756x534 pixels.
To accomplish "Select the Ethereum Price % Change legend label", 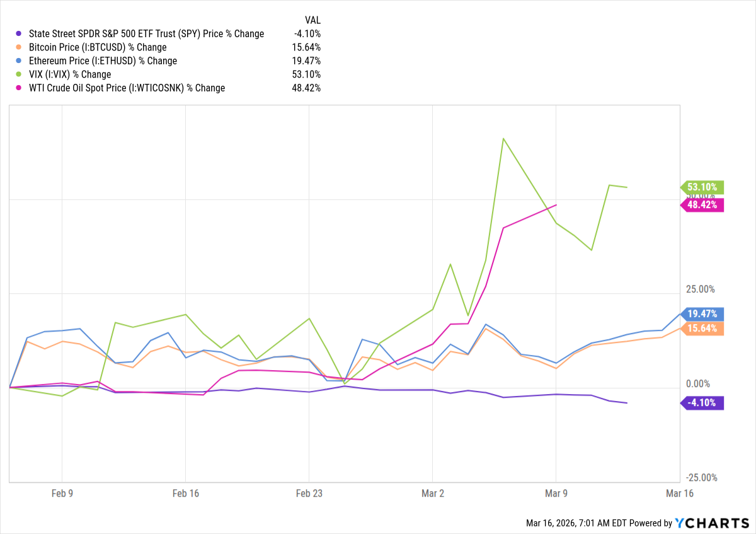I will click(103, 61).
